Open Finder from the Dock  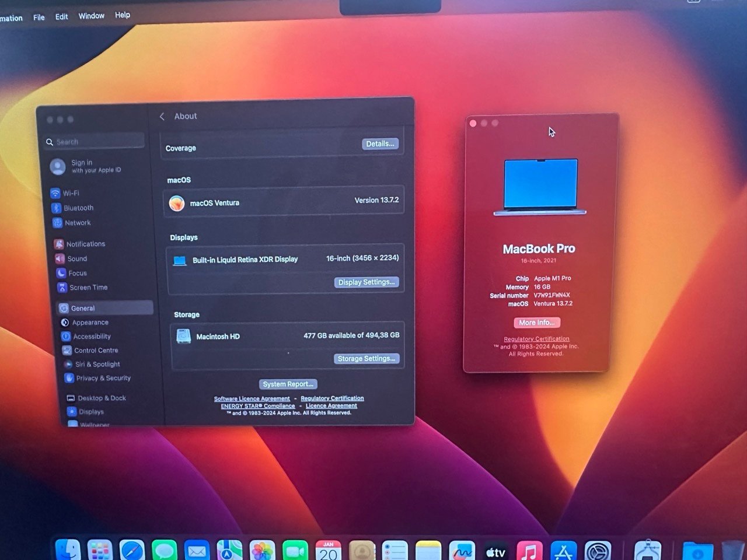point(68,549)
